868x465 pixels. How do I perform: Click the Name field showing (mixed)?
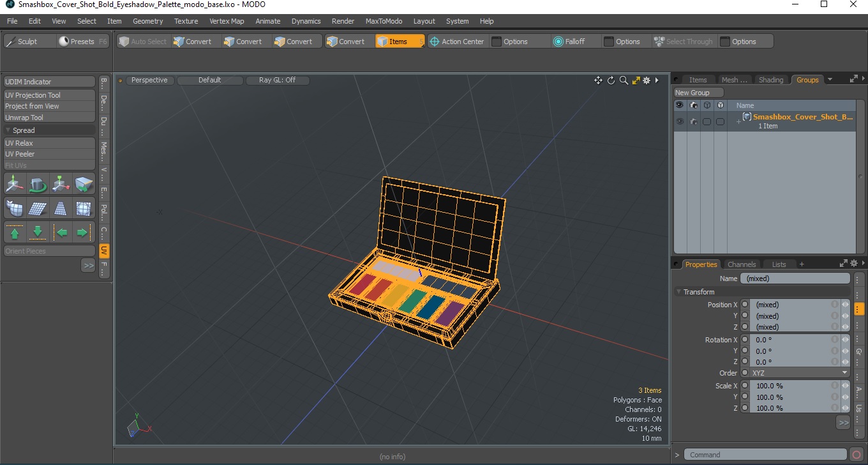(795, 278)
